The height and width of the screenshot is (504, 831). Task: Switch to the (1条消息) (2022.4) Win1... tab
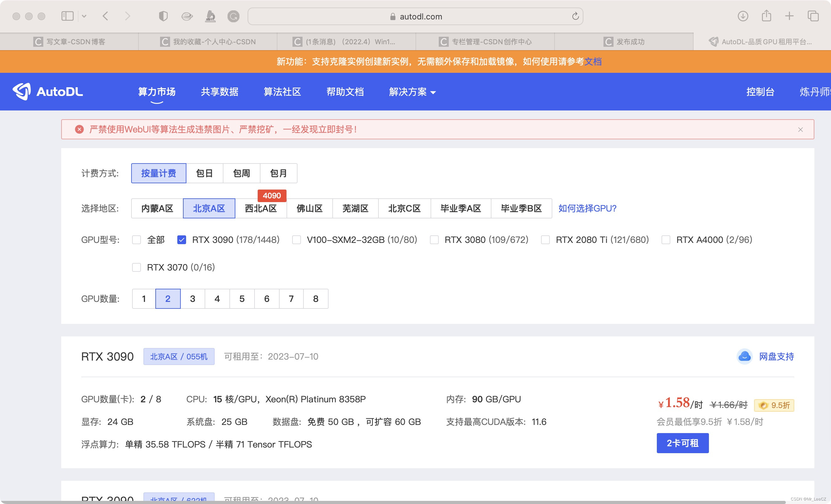[346, 41]
